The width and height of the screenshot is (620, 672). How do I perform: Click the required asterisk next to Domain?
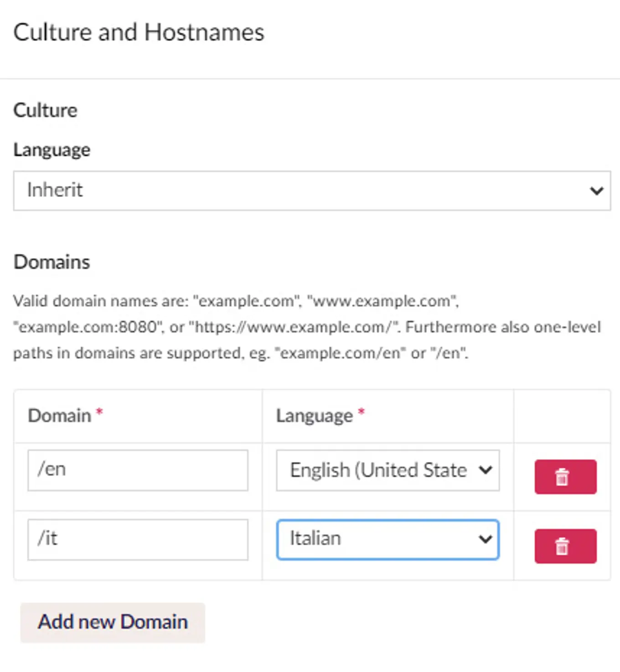click(x=100, y=411)
